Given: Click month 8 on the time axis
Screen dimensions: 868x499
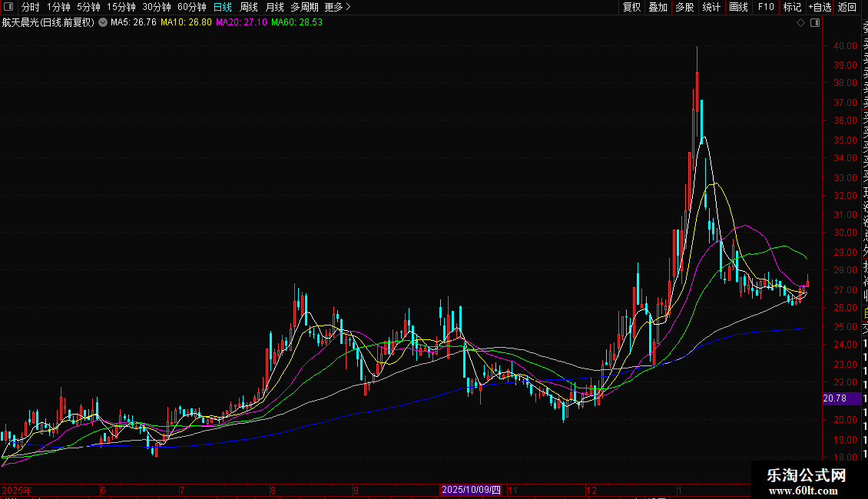Looking at the screenshot, I should point(273,490).
